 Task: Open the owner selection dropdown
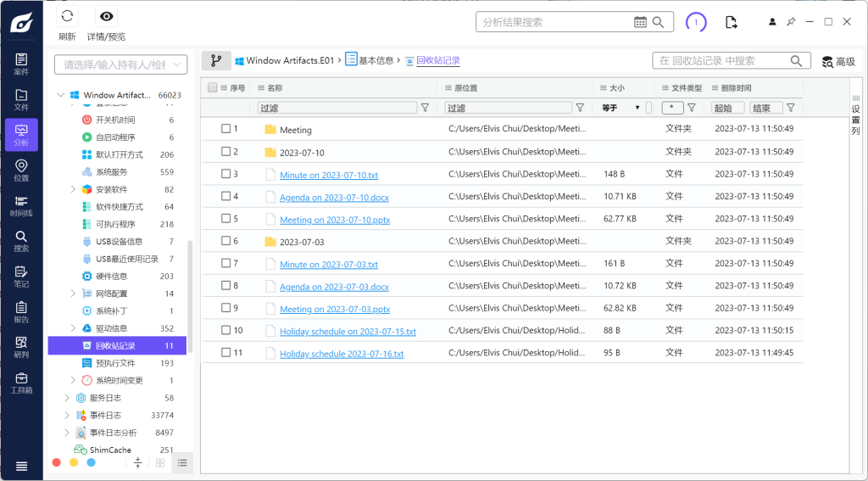tap(120, 64)
